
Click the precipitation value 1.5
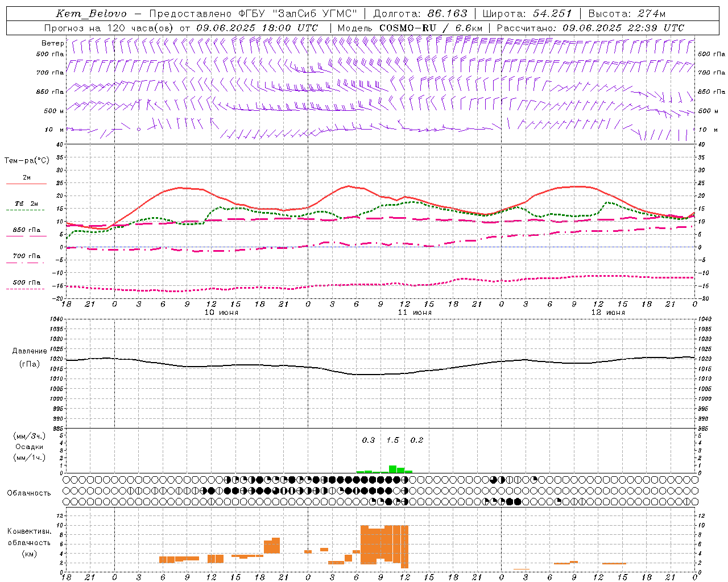(x=393, y=440)
